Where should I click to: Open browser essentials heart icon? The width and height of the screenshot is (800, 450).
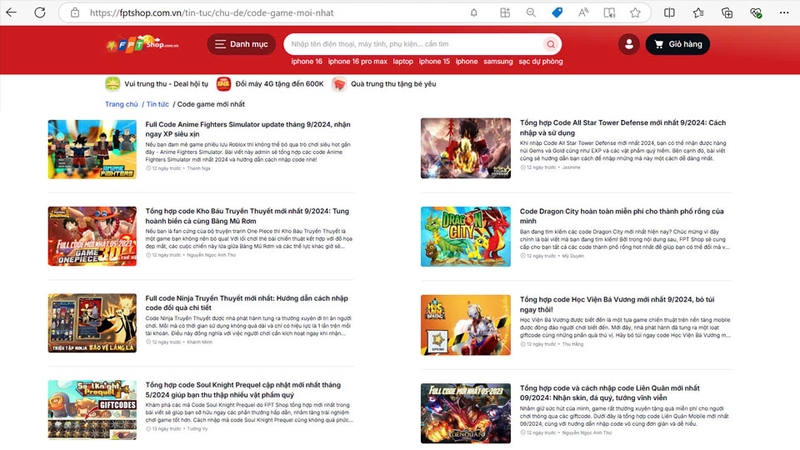756,13
